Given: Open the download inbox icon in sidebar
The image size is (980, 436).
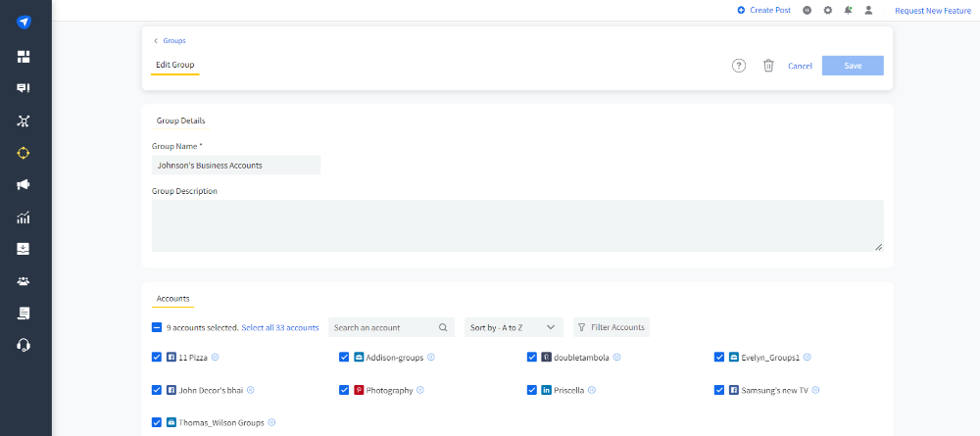Looking at the screenshot, I should pyautogui.click(x=24, y=249).
